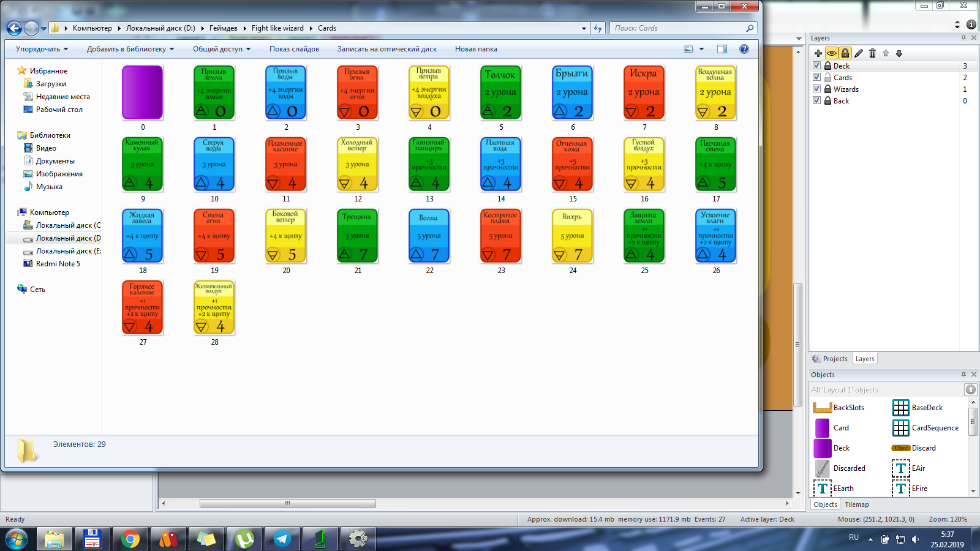Uncheck the Wizards layer checkbox
Viewport: 980px width, 551px height.
point(816,89)
